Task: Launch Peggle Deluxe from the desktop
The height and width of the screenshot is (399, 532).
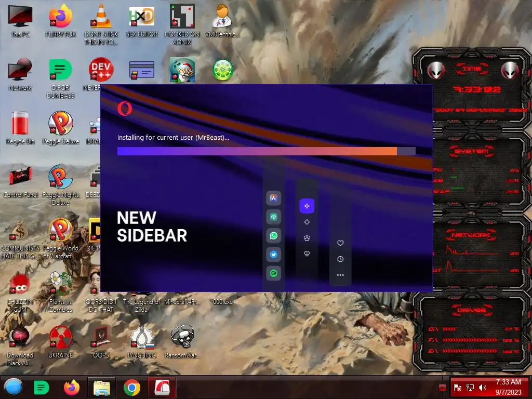Action: click(x=61, y=123)
